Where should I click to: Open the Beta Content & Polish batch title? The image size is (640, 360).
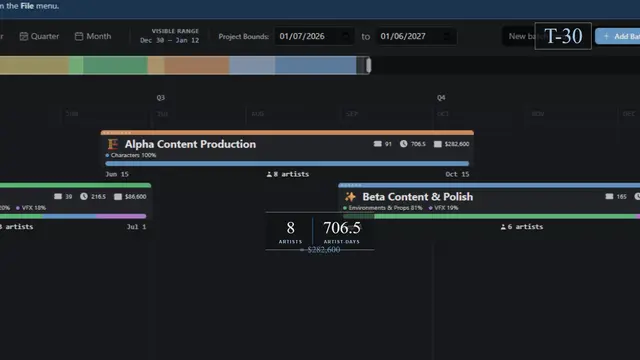click(x=418, y=197)
